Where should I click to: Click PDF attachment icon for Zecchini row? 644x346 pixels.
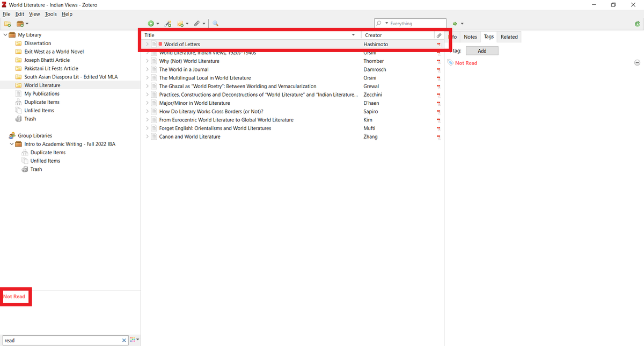pos(439,95)
